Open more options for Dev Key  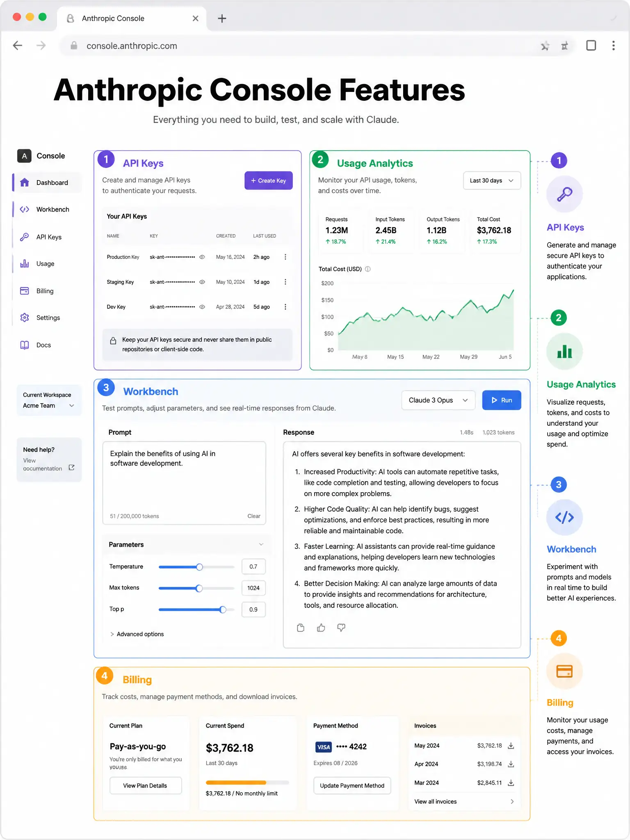pyautogui.click(x=285, y=307)
